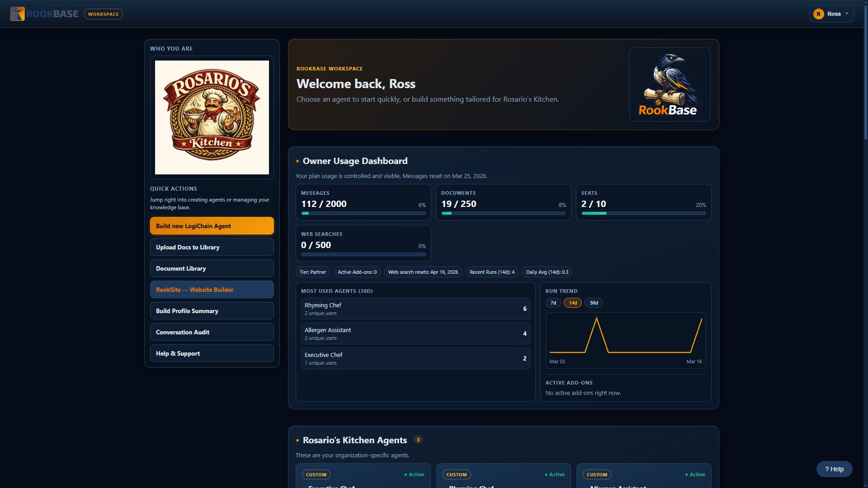Click the bullet icon beside Rosario's Kitchen Agents
This screenshot has width=868, height=488.
pyautogui.click(x=297, y=441)
